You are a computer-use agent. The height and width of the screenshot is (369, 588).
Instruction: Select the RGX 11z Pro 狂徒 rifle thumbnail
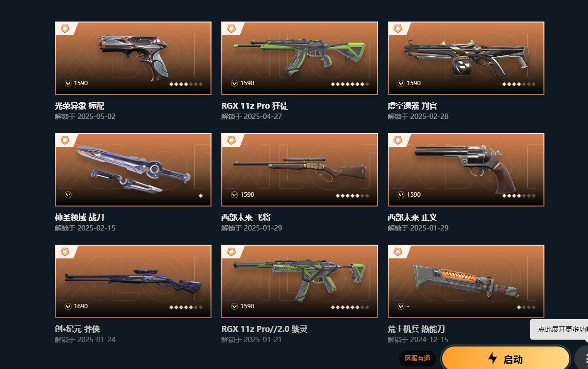pyautogui.click(x=300, y=58)
